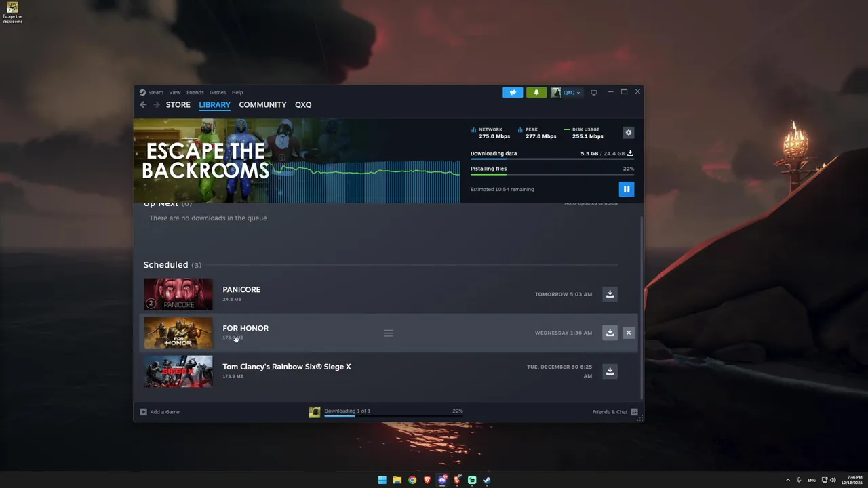Start FOR HONOR download now
Viewport: 868px width, 488px height.
610,333
